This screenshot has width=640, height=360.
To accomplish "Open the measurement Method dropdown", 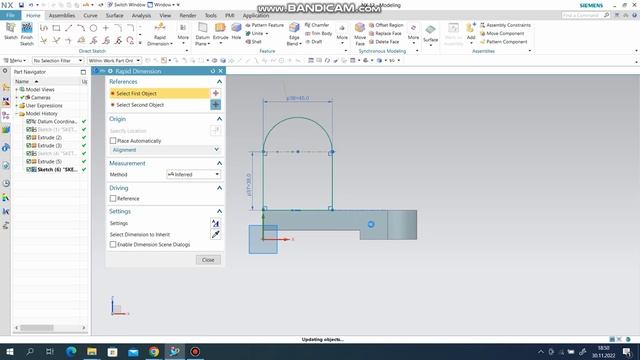I will click(x=193, y=174).
